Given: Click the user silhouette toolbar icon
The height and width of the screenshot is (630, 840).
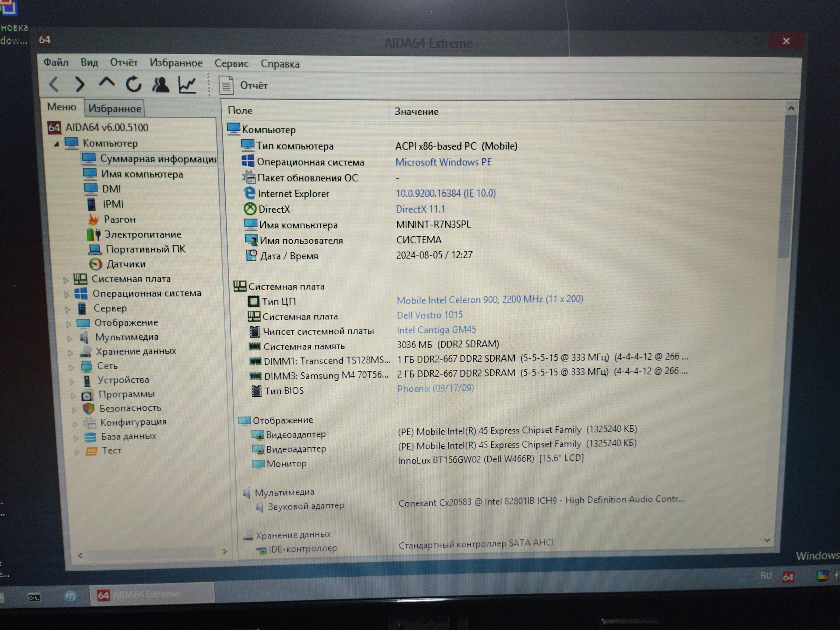Looking at the screenshot, I should 160,84.
